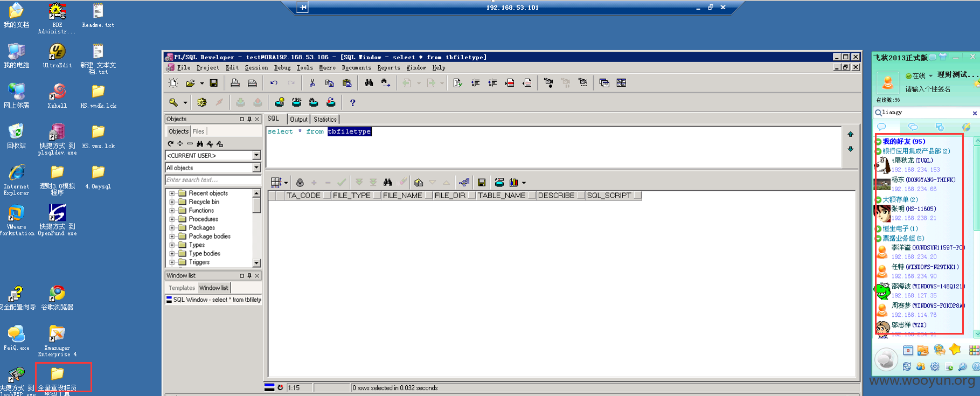Click the Find binoculars icon in the main toolbar
Screen dimensions: 980x396
(369, 83)
